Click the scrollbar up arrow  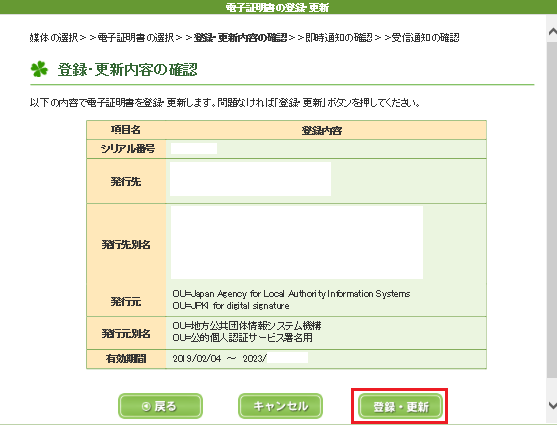pos(552,32)
